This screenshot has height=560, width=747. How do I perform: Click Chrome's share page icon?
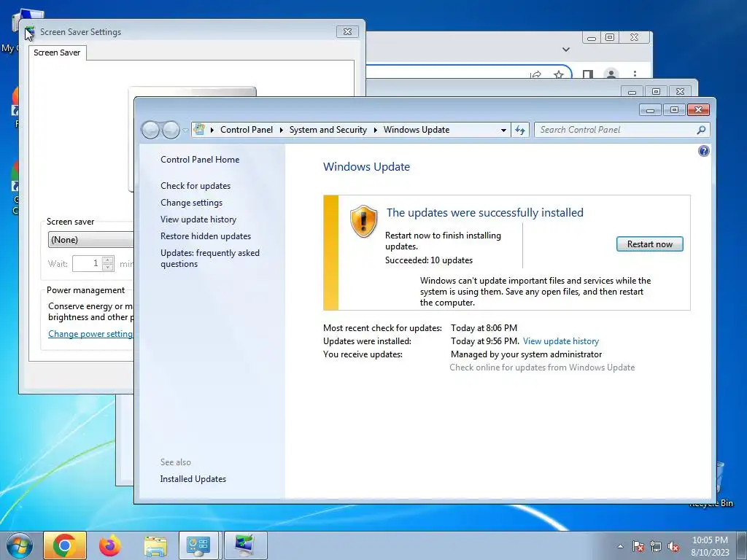click(x=535, y=74)
